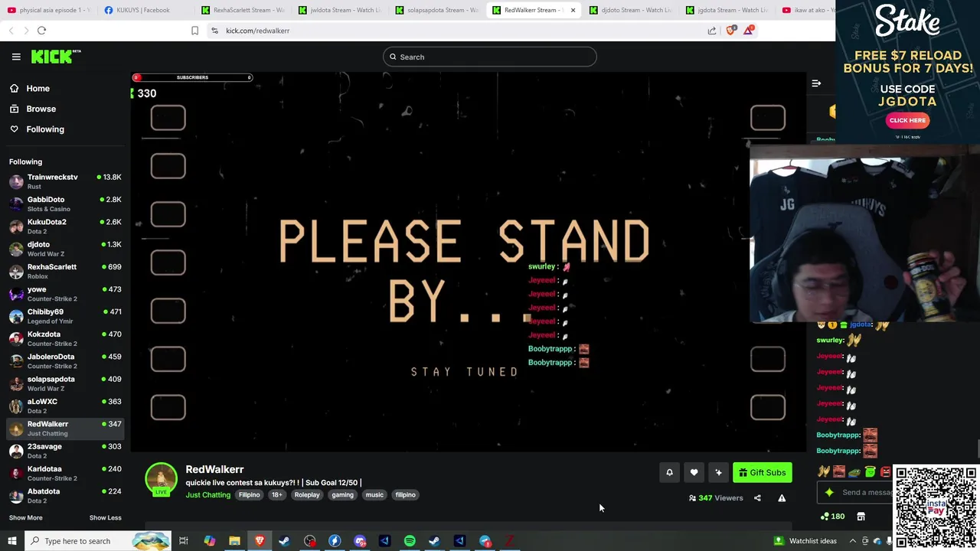
Task: Select the music tag
Action: [x=374, y=495]
